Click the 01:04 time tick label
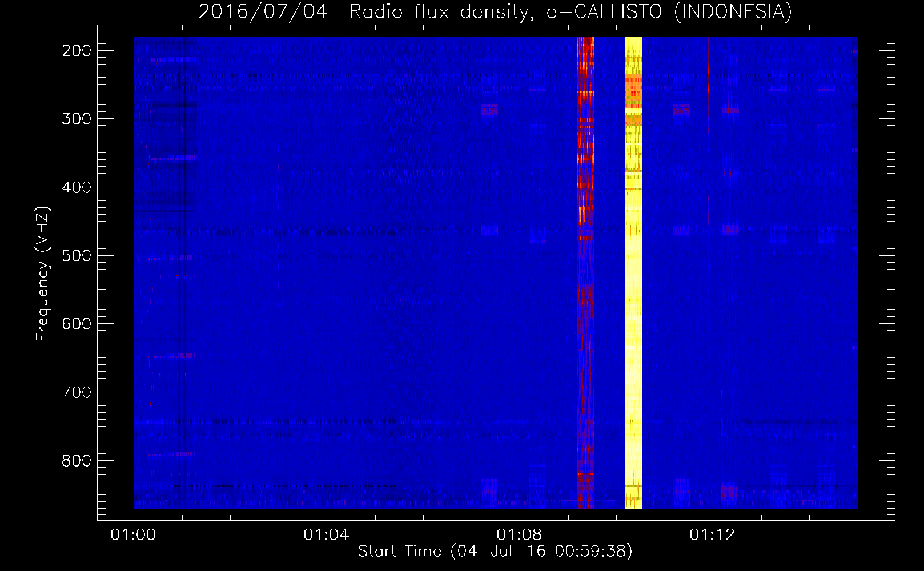This screenshot has height=571, width=924. (x=326, y=535)
